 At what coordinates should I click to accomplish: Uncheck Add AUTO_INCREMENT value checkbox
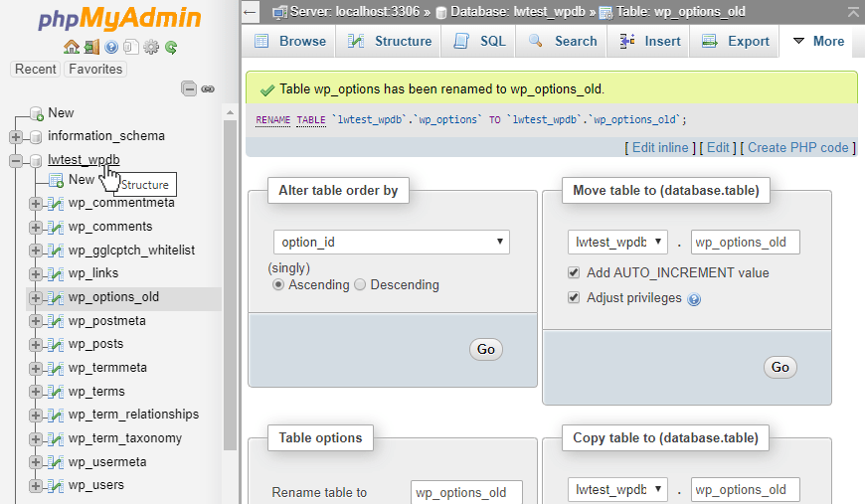pyautogui.click(x=574, y=272)
